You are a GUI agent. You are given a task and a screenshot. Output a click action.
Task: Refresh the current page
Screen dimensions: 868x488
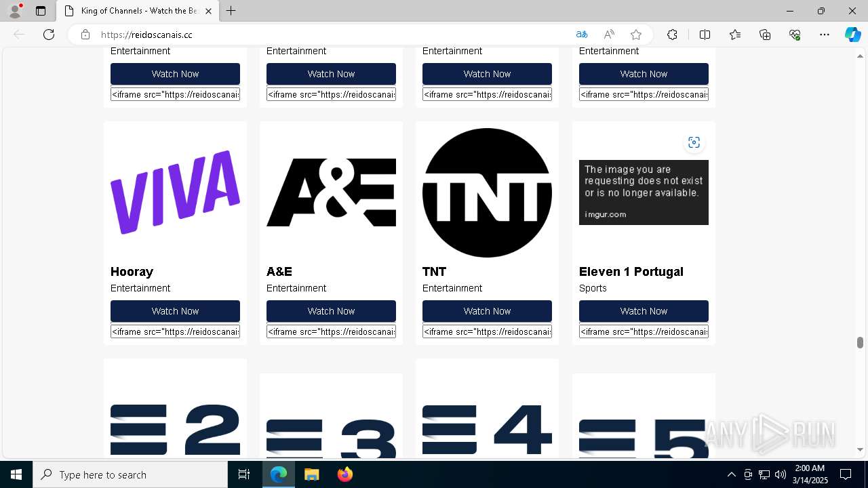[49, 35]
